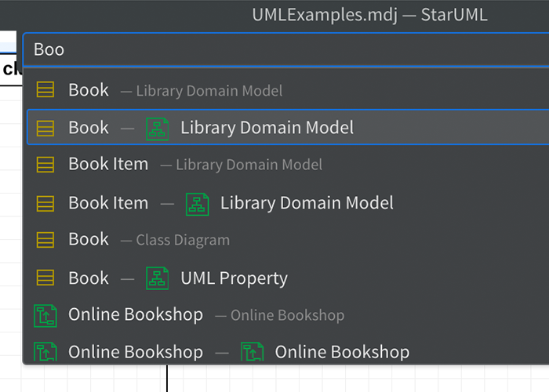The width and height of the screenshot is (549, 392).
Task: Click leading icon of the last Online Bookshop row
Action: tap(45, 352)
